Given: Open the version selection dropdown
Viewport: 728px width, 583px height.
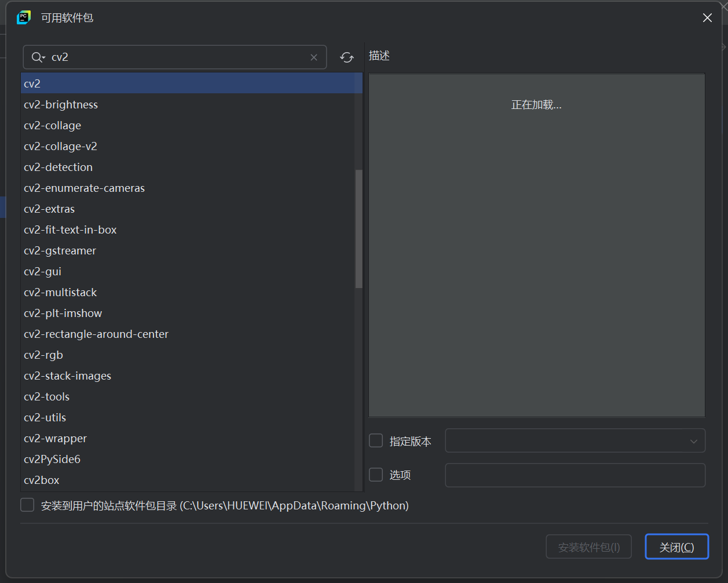Looking at the screenshot, I should coord(693,440).
